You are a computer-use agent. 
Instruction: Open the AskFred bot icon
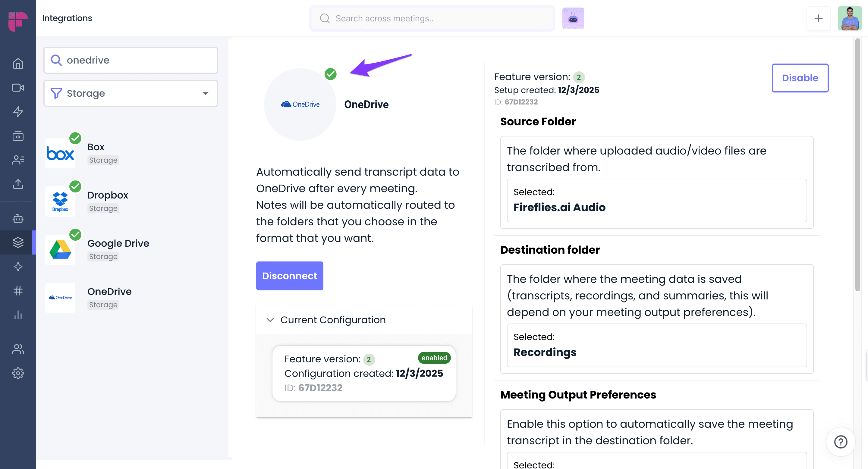click(x=573, y=18)
